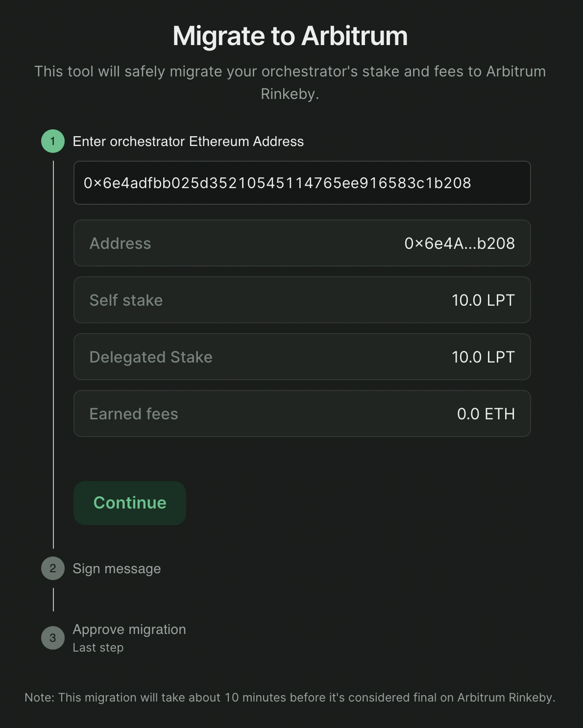The image size is (583, 728).
Task: Click the step 2 circle indicator
Action: coord(53,568)
